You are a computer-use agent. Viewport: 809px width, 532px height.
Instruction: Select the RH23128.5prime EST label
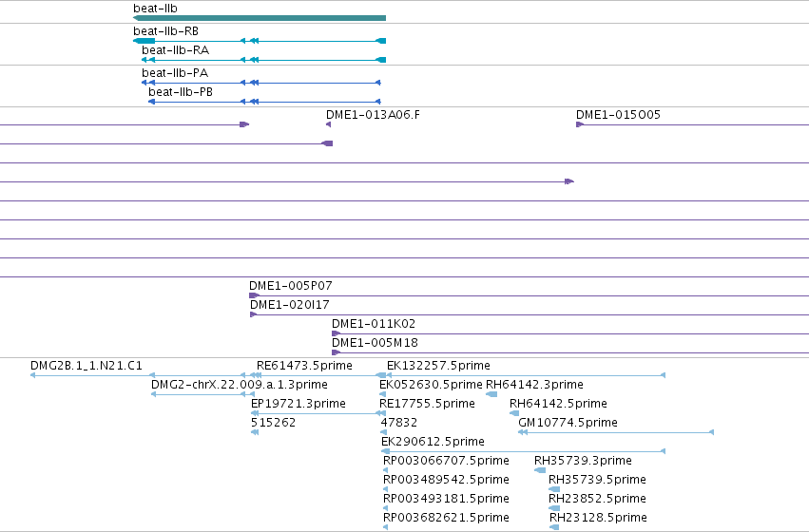pos(598,518)
